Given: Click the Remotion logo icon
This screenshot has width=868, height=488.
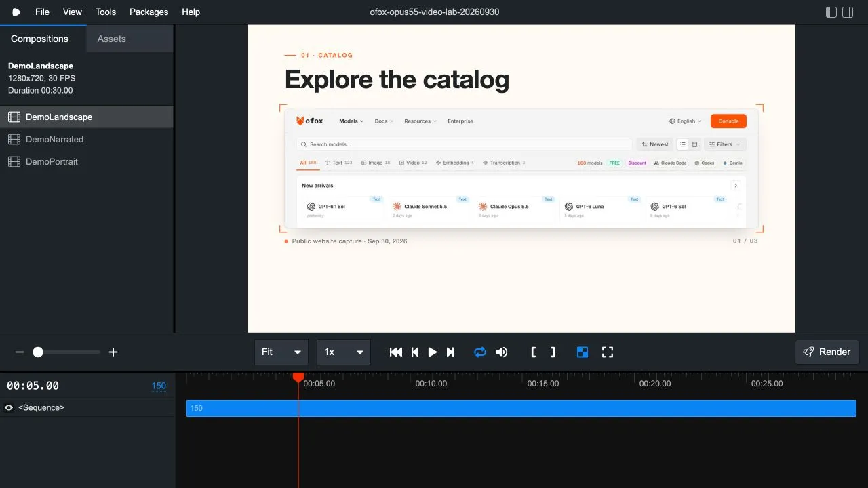Looking at the screenshot, I should 16,12.
